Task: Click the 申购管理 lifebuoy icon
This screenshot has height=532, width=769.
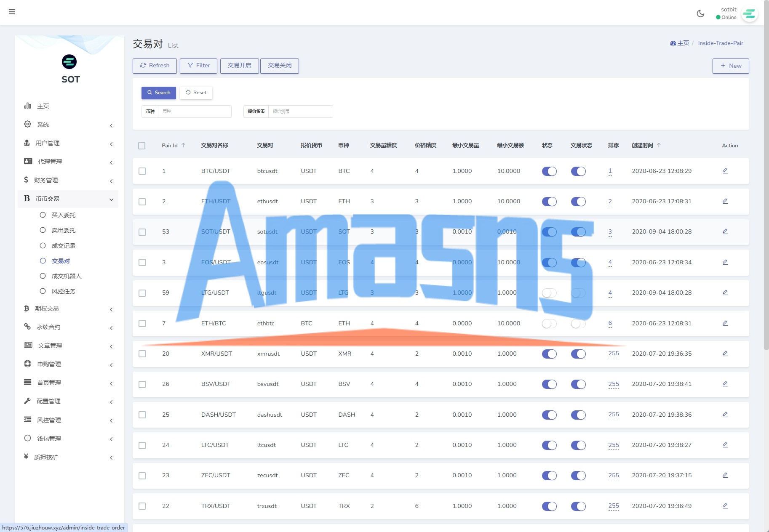Action: [x=28, y=364]
